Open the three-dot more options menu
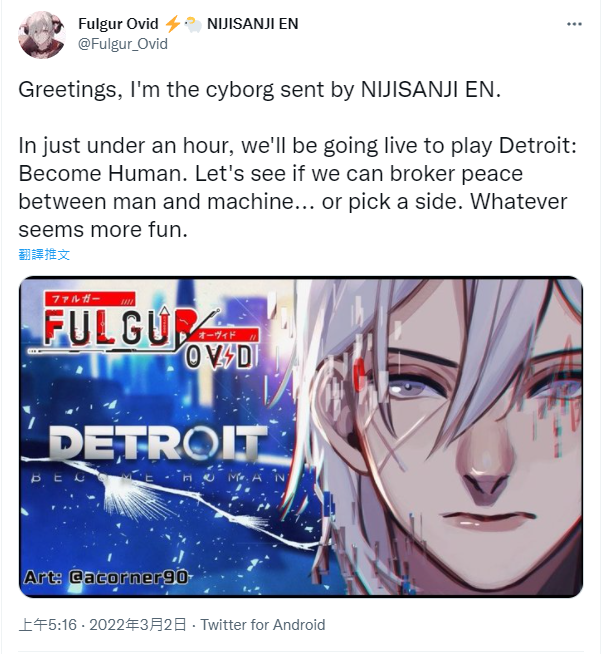Viewport: 601px width, 654px height. coord(574,24)
